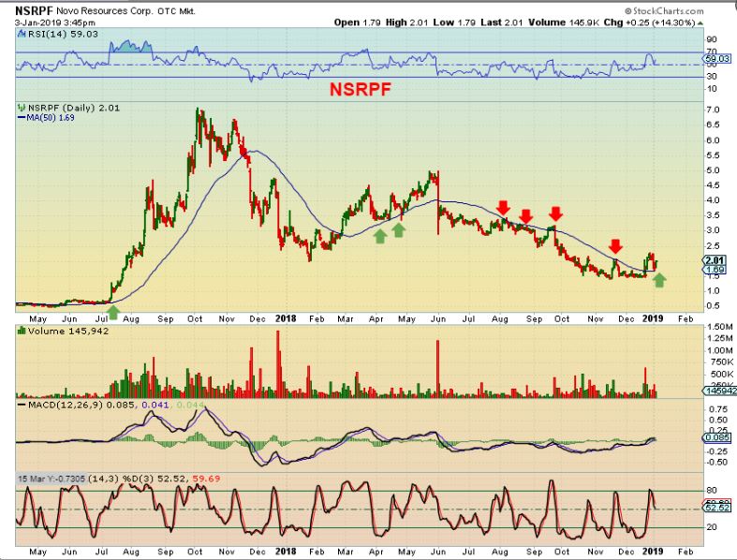Click the 2018 label under the price panel

tap(286, 318)
